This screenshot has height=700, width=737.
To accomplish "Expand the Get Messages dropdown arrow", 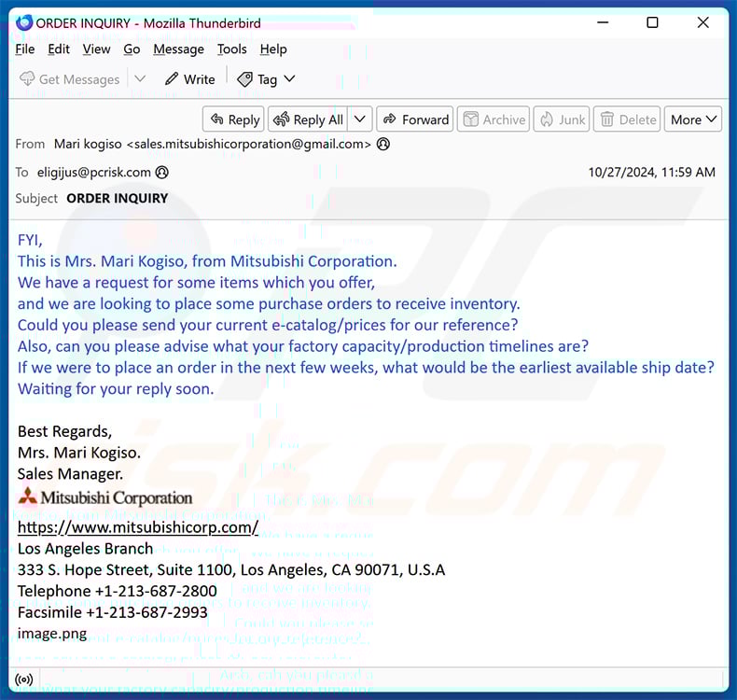I will pyautogui.click(x=140, y=79).
